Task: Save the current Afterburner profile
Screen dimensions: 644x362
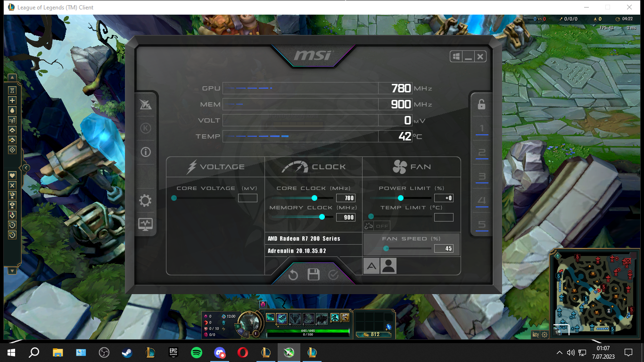Action: click(314, 274)
